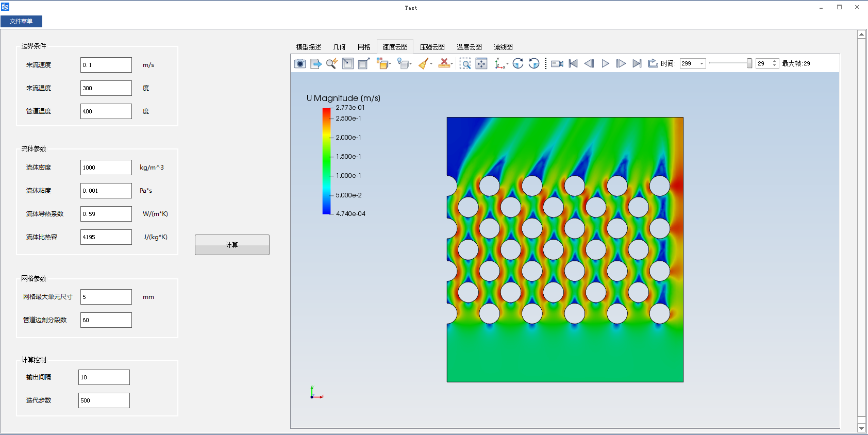This screenshot has width=868, height=435.
Task: Click the 2.773e-01 legend maximum value
Action: tap(350, 108)
